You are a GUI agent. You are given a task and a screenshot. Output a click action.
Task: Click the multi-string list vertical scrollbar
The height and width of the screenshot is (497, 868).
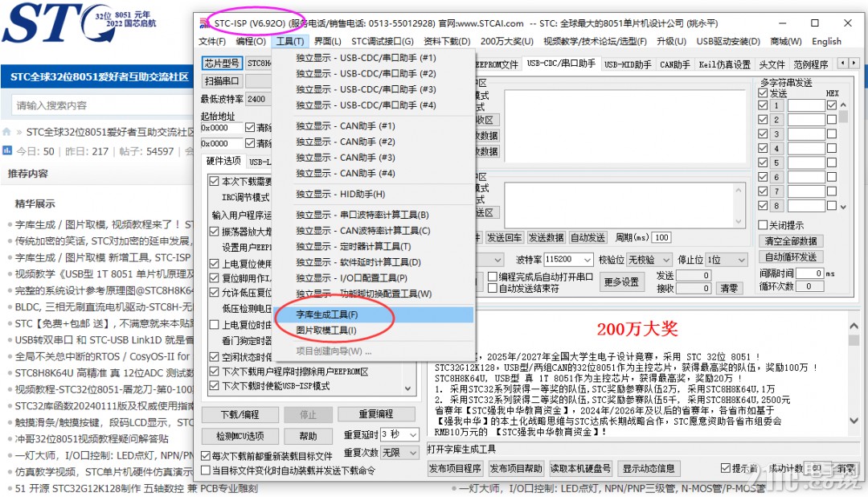(x=843, y=155)
